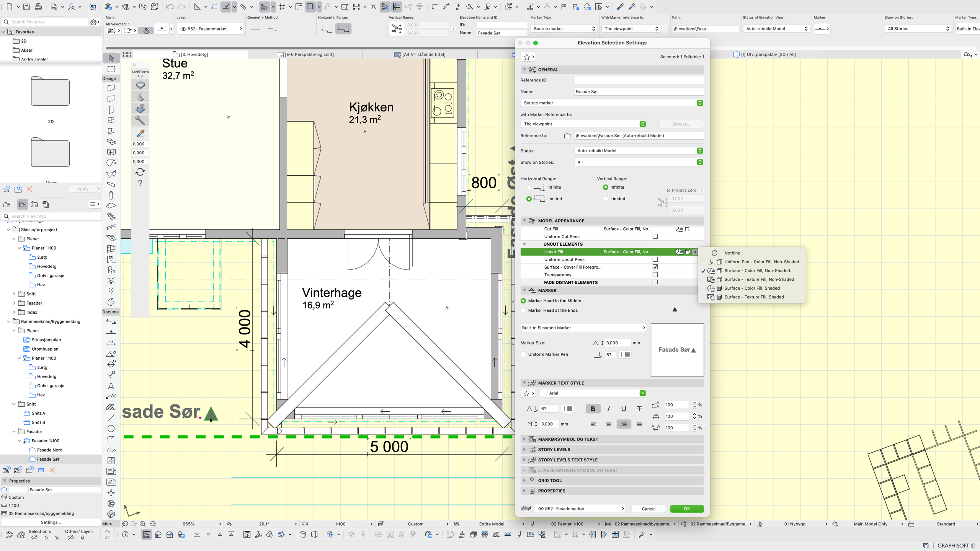Select center text alignment icon

click(608, 424)
